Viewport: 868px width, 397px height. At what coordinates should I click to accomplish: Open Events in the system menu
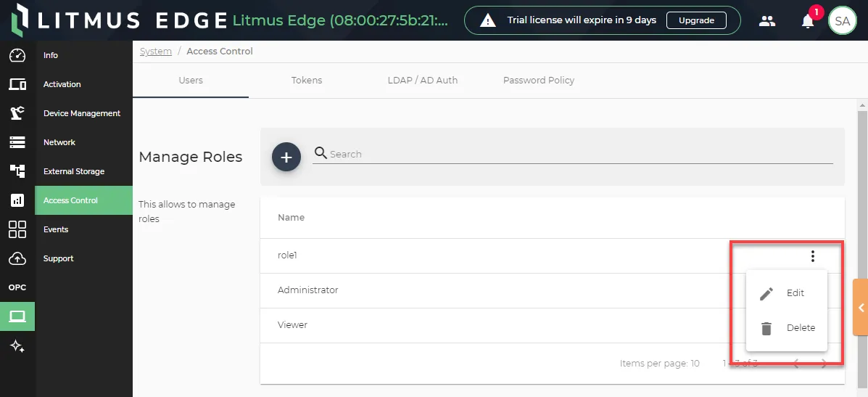(83, 229)
